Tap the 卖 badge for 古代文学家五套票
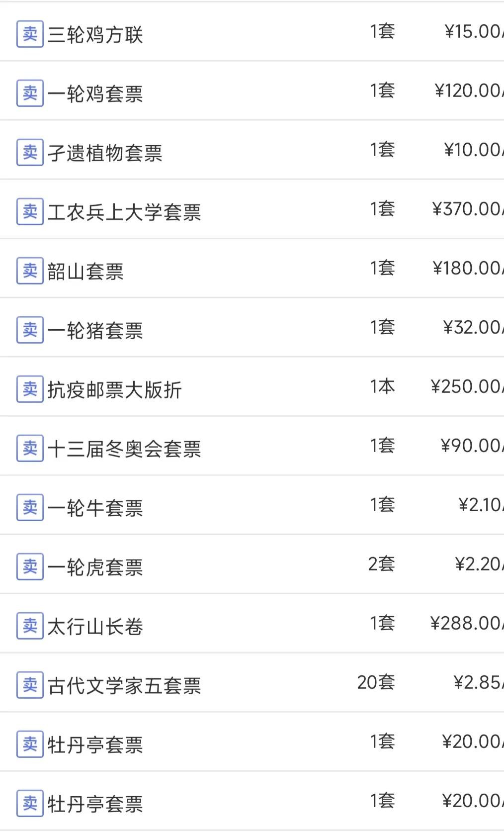The height and width of the screenshot is (838, 504). (x=30, y=685)
